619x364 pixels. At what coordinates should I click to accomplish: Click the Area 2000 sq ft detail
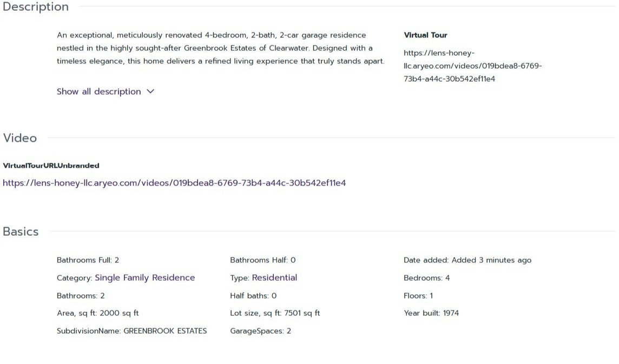97,313
